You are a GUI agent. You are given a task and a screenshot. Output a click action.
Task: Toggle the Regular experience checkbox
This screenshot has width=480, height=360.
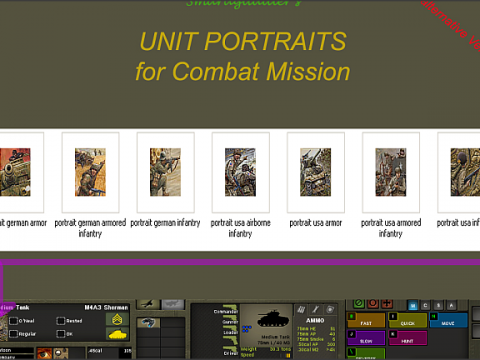pos(13,334)
